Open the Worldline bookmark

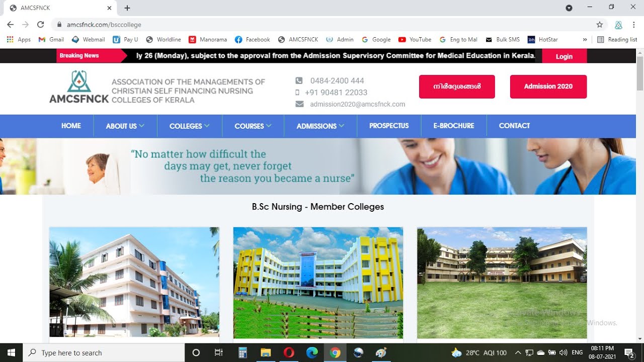pyautogui.click(x=164, y=39)
